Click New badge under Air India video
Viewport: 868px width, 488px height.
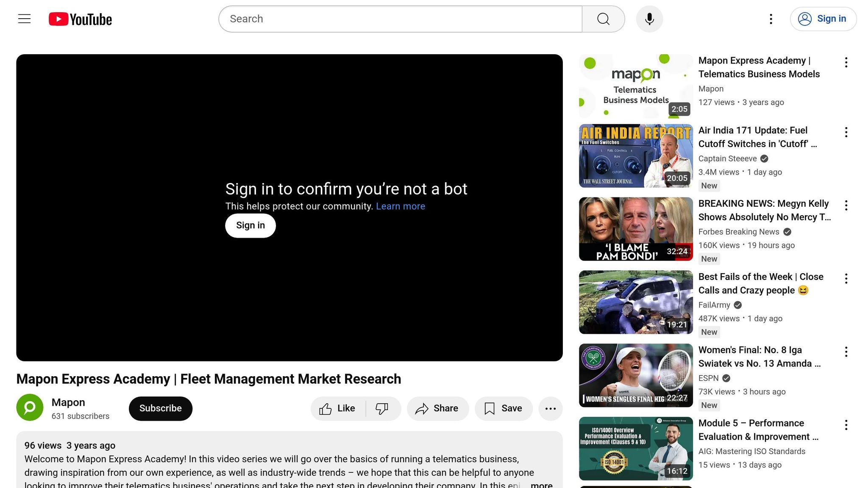(x=709, y=186)
